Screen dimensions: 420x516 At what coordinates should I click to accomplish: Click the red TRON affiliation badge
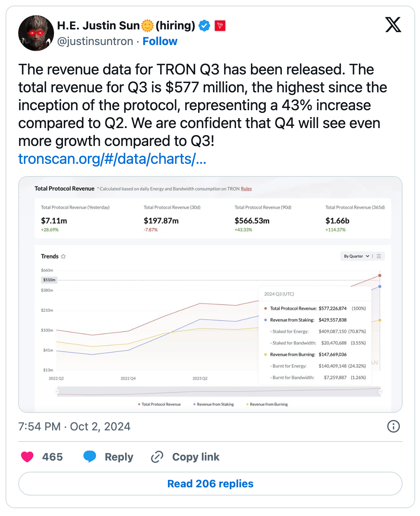pos(220,26)
